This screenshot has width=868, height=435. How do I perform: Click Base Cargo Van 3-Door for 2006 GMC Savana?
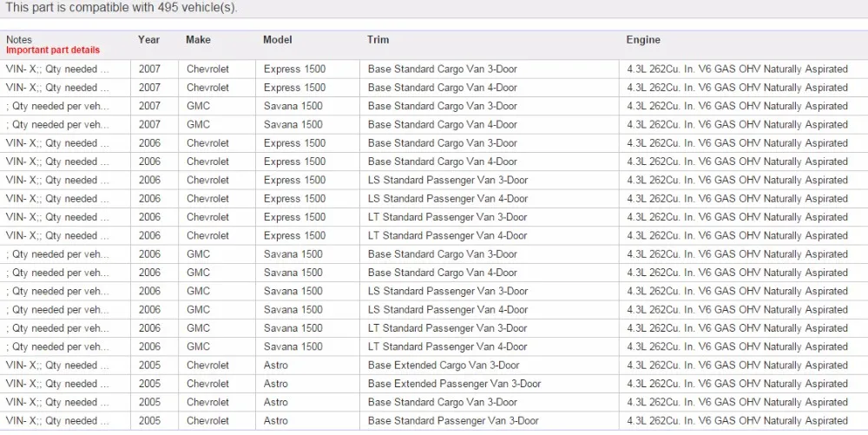[443, 254]
